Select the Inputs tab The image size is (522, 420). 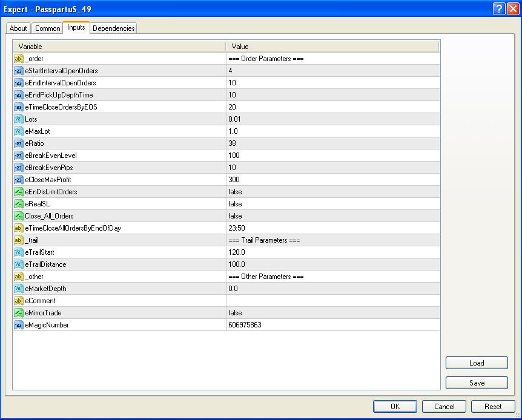pos(76,27)
